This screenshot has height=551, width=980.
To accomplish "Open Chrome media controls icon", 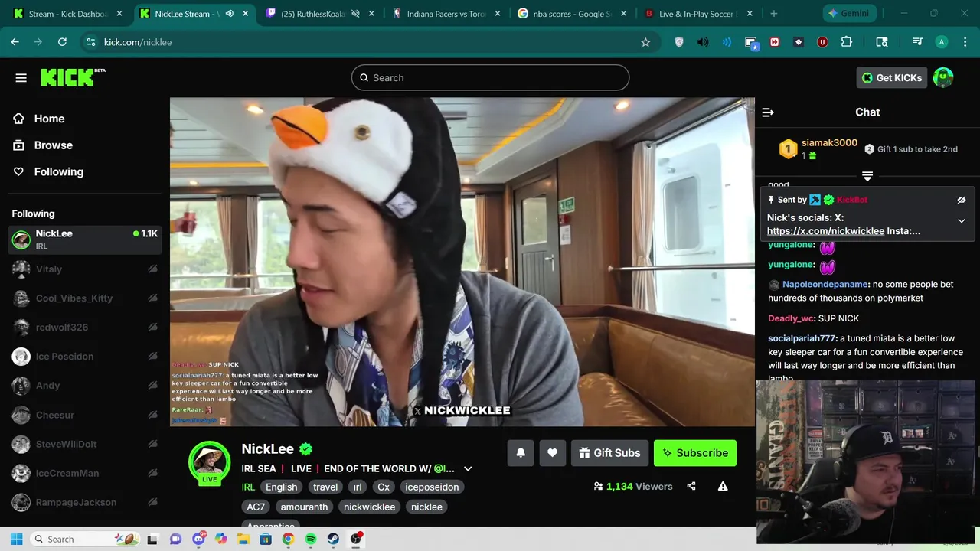I will tap(917, 42).
